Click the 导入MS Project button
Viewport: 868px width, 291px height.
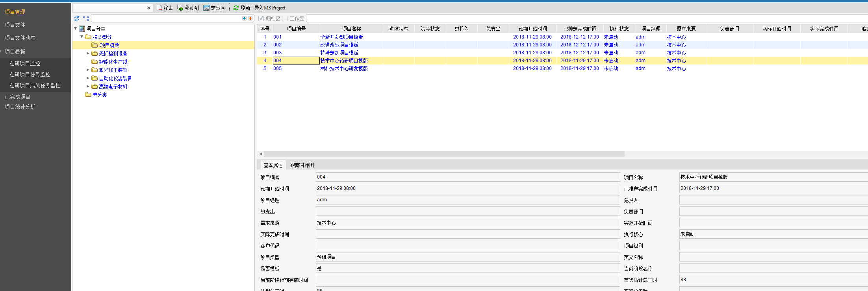coord(270,8)
